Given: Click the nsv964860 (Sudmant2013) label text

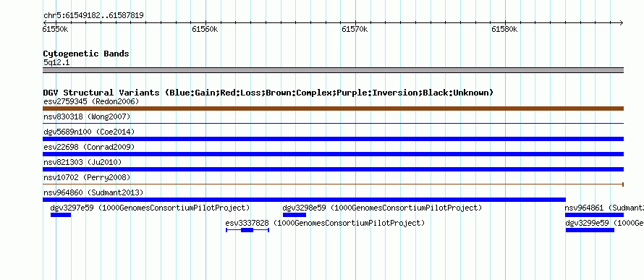Looking at the screenshot, I should click(93, 192).
